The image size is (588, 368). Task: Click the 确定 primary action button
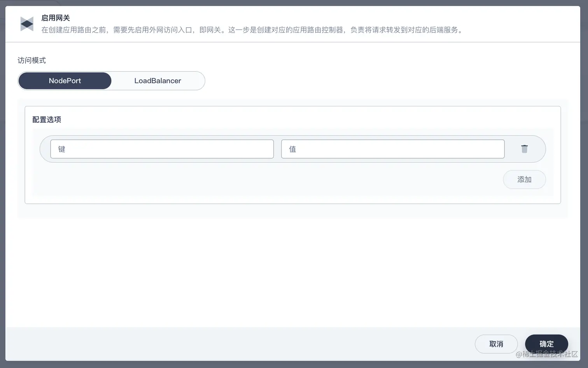(x=546, y=344)
